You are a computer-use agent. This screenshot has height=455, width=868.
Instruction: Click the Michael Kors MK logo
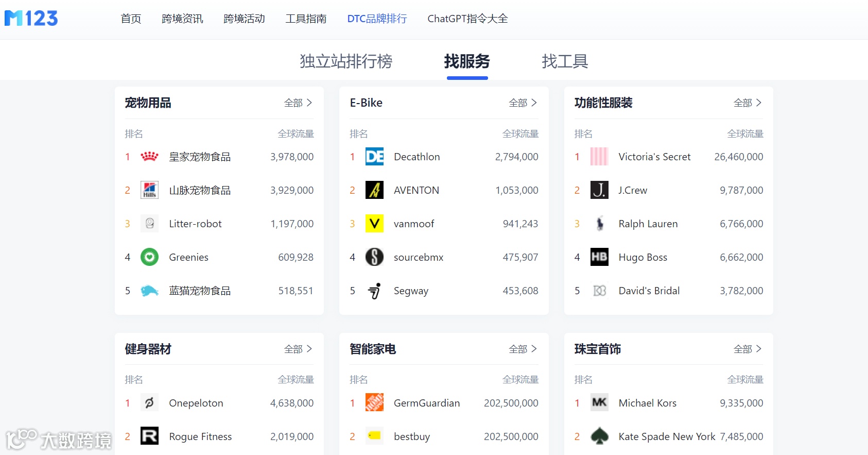[599, 403]
